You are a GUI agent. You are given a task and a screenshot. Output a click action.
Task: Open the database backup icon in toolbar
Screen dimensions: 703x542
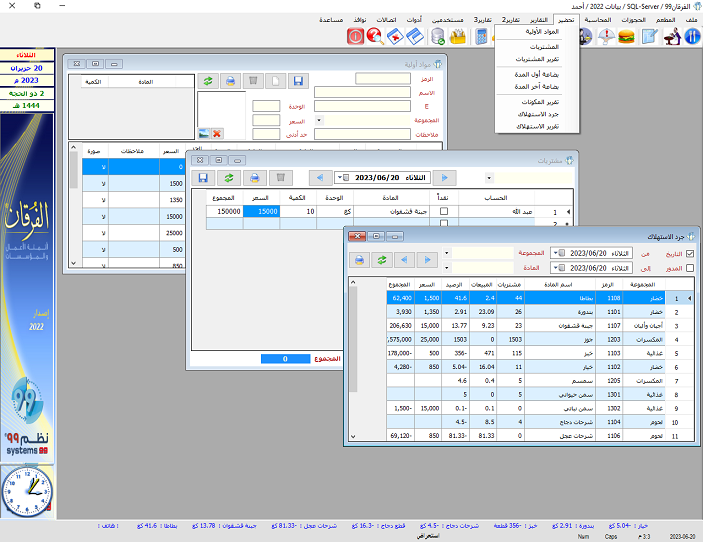pyautogui.click(x=438, y=37)
